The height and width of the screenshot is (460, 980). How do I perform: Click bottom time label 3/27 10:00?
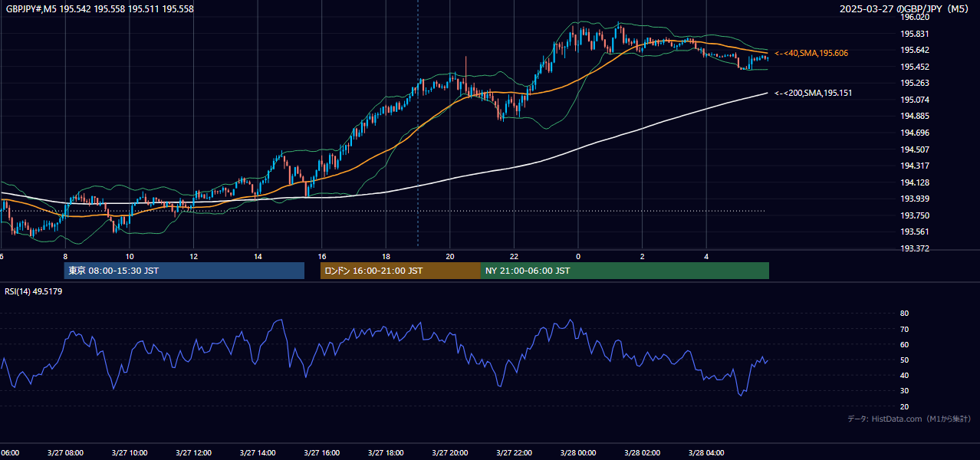[130, 453]
